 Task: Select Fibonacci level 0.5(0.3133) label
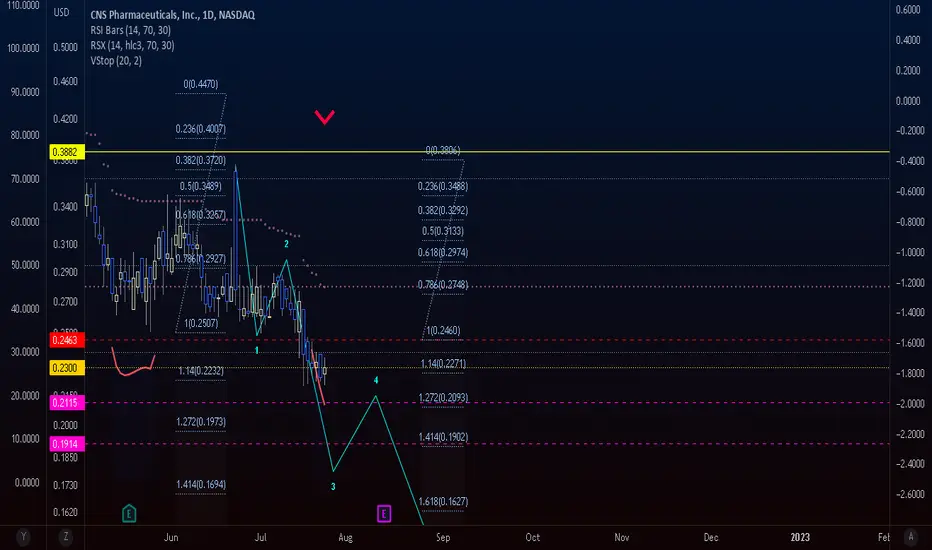443,231
